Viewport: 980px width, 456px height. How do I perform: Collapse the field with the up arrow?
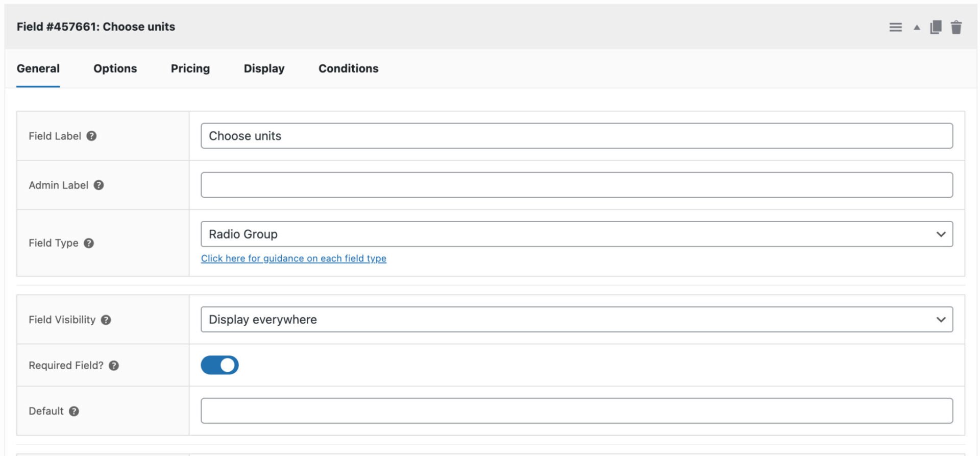click(917, 27)
